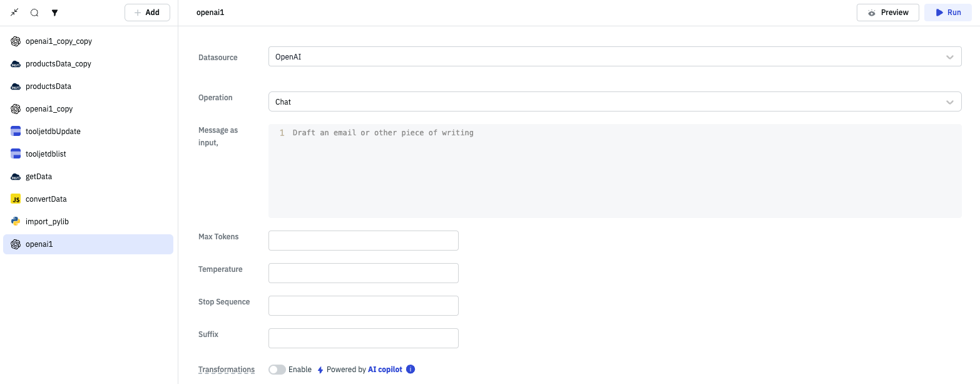This screenshot has height=384, width=980.
Task: Select the productsData query
Action: pos(48,86)
